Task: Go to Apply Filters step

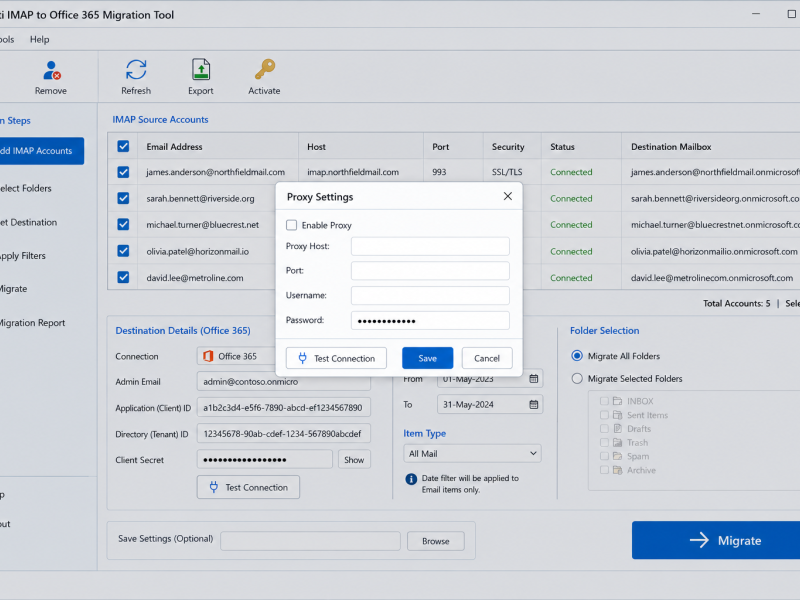Action: (x=22, y=256)
